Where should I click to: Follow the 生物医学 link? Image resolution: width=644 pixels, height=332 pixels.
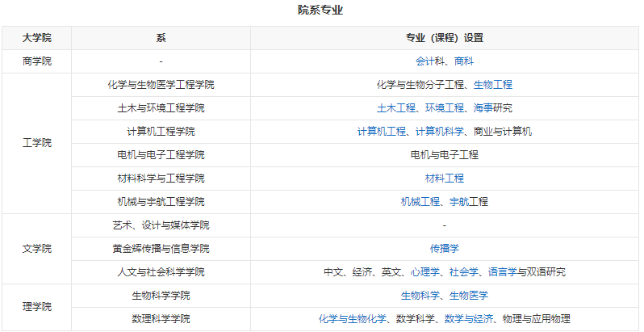[469, 296]
